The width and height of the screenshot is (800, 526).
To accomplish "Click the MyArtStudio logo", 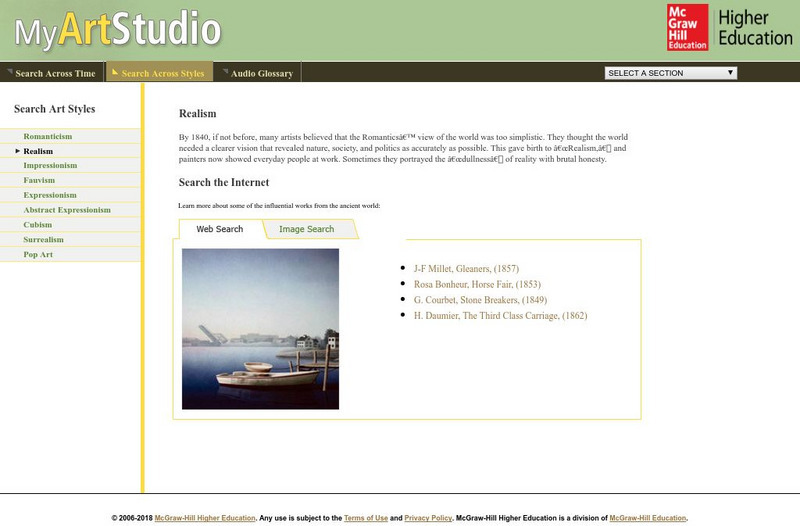I will coord(118,30).
